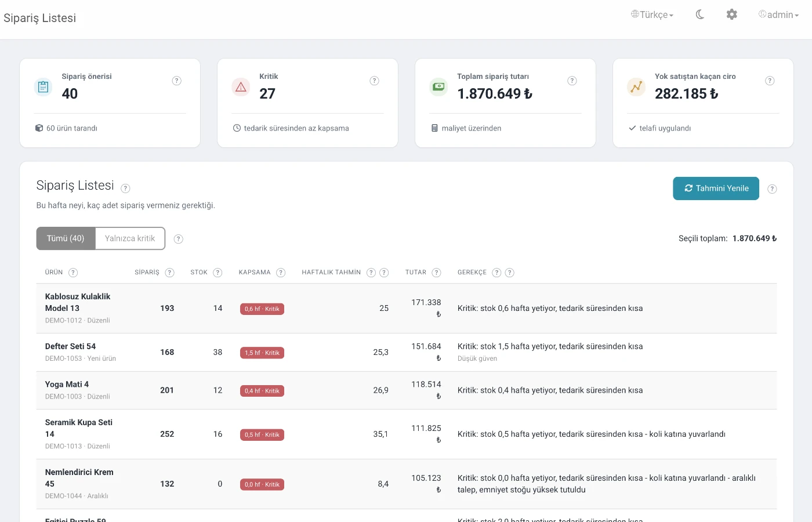Click the help icon next to Tahmini Yenile
812x522 pixels.
tap(772, 189)
